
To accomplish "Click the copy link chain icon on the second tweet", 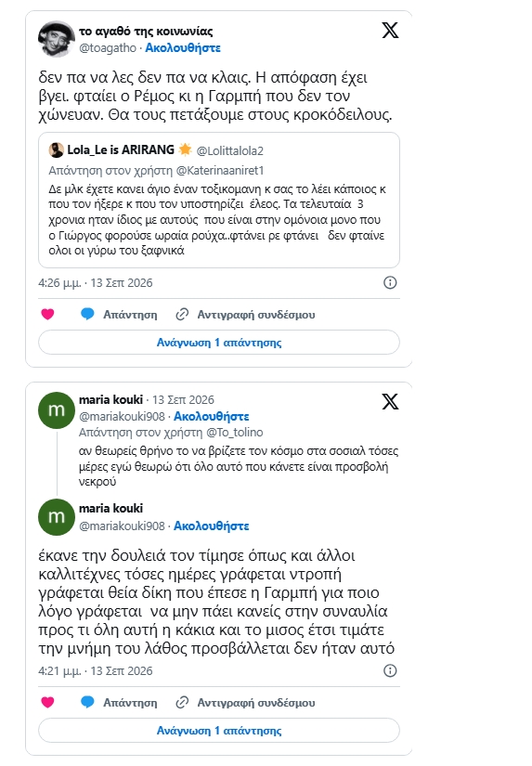I will coord(182,703).
